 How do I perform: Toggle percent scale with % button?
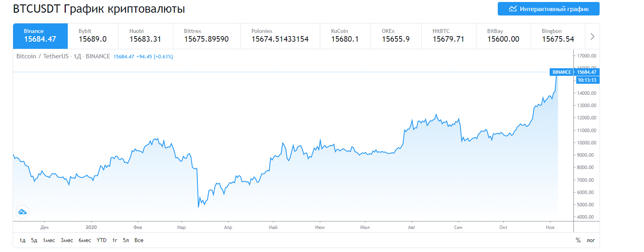[578, 240]
